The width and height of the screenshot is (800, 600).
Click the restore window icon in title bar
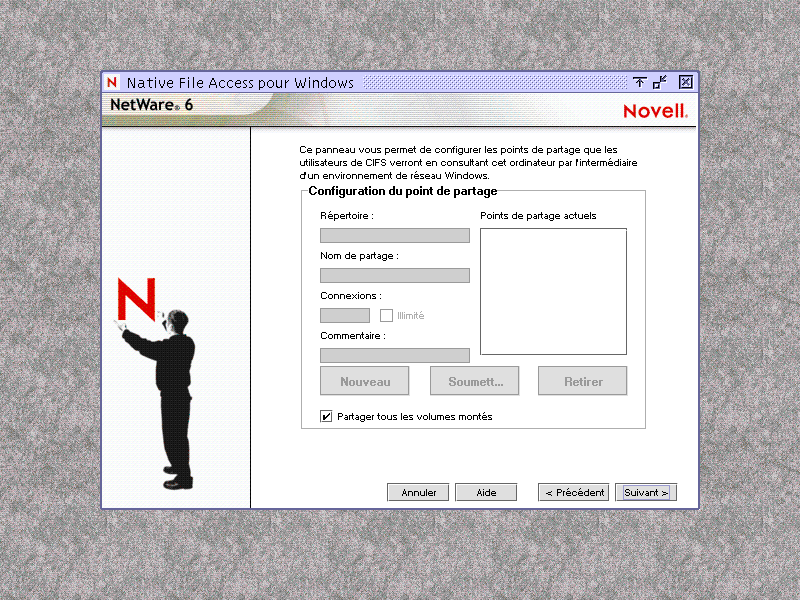660,82
